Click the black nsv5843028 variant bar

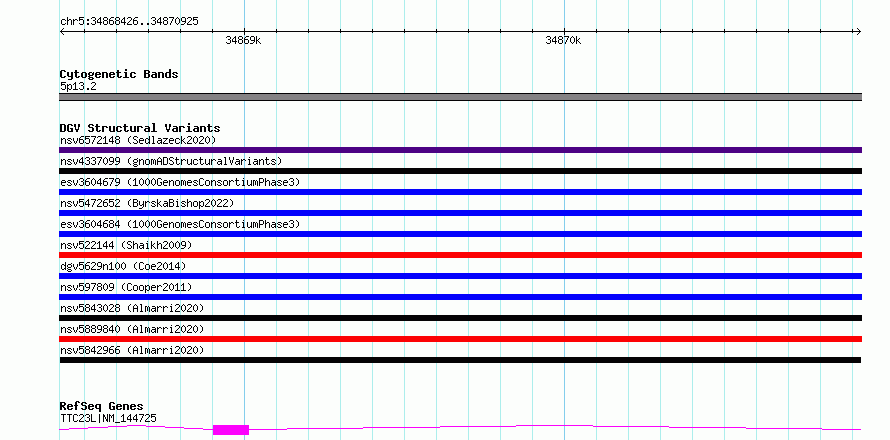[x=460, y=318]
